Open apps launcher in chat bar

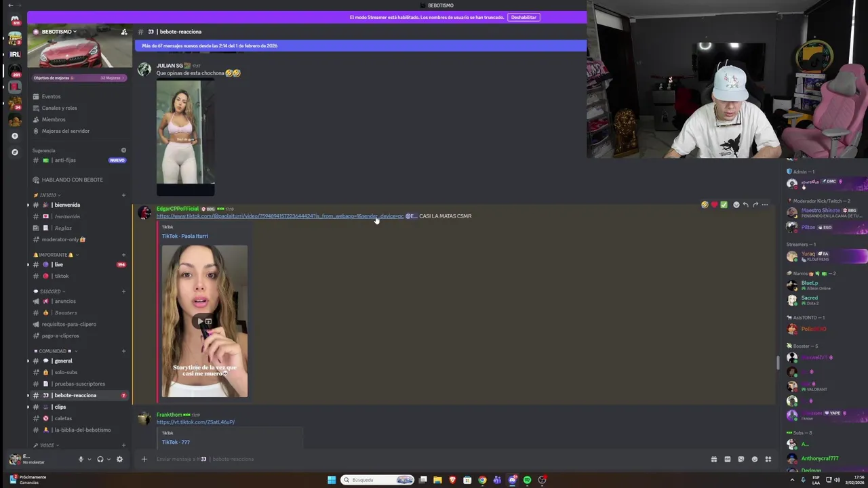(x=768, y=459)
